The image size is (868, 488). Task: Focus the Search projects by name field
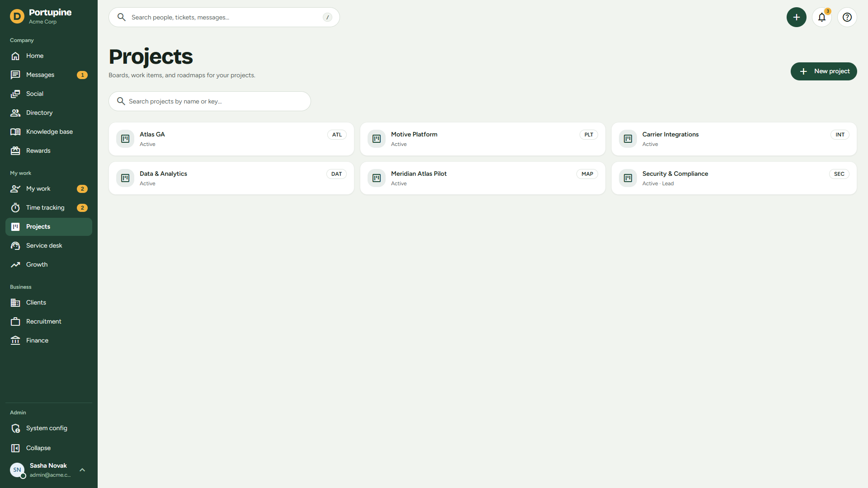[210, 101]
